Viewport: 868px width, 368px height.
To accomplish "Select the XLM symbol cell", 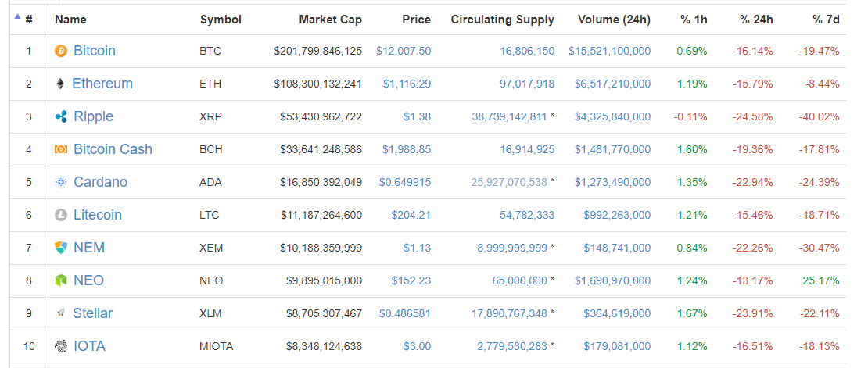I will coord(210,313).
